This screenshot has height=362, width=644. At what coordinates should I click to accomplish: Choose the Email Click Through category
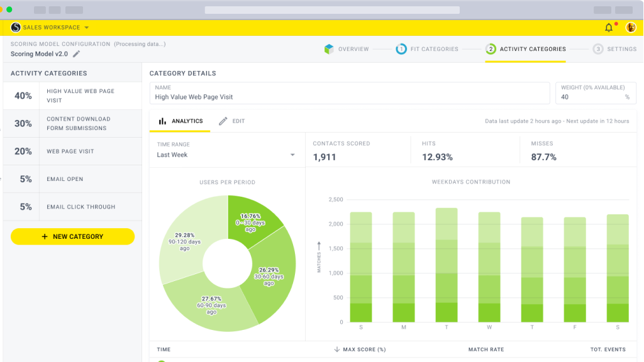coord(71,207)
